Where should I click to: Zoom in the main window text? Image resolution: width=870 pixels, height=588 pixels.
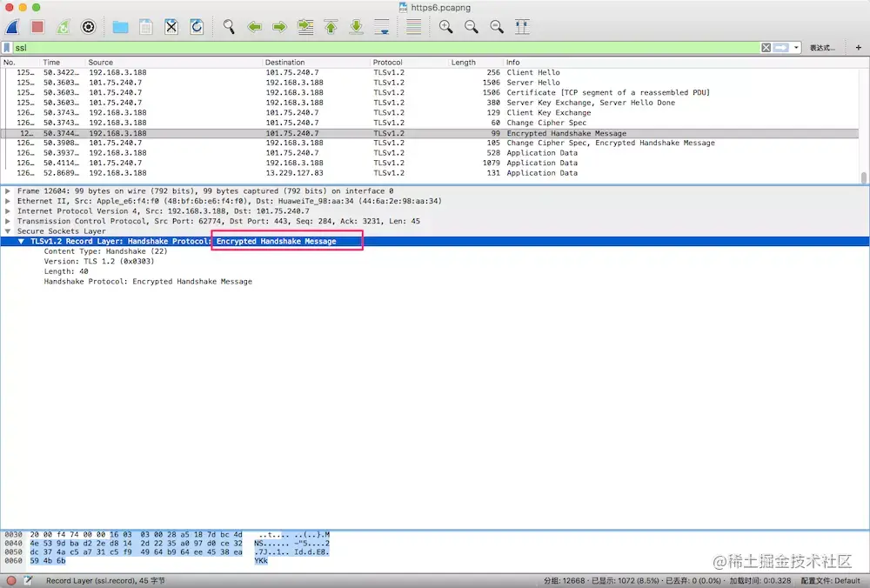point(445,27)
